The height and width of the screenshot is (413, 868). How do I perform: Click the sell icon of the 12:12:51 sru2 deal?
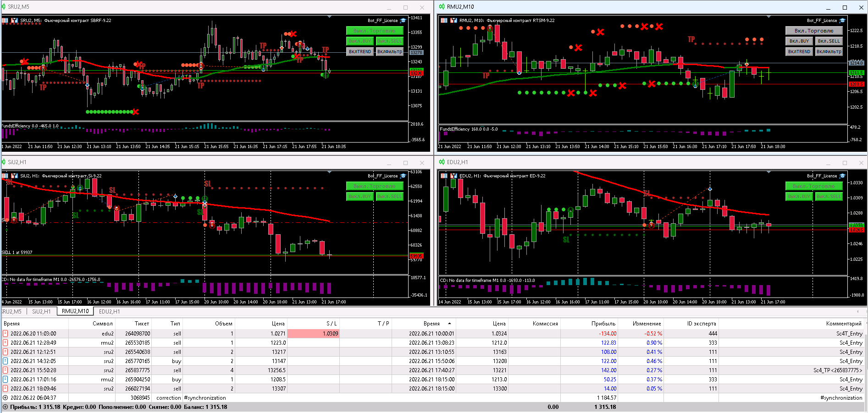click(6, 352)
